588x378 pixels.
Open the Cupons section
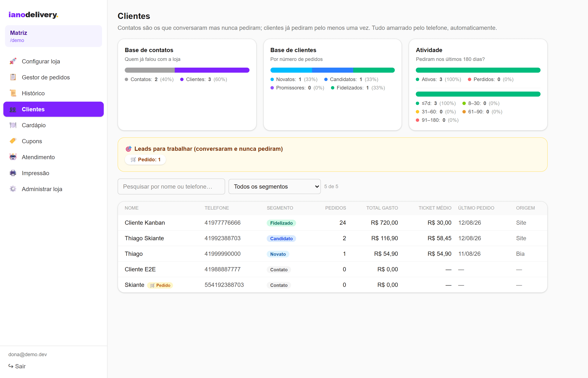(x=54, y=141)
